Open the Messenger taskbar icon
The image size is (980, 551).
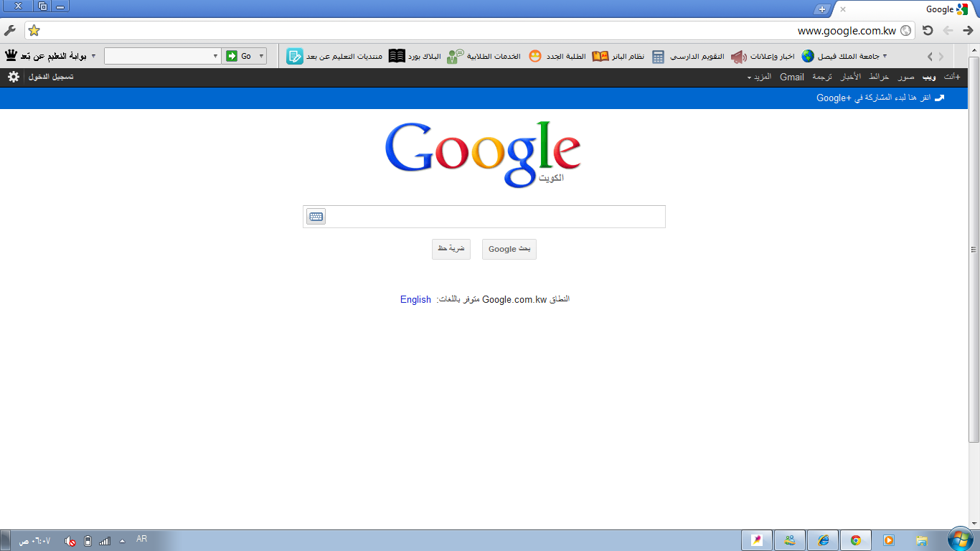pos(789,540)
